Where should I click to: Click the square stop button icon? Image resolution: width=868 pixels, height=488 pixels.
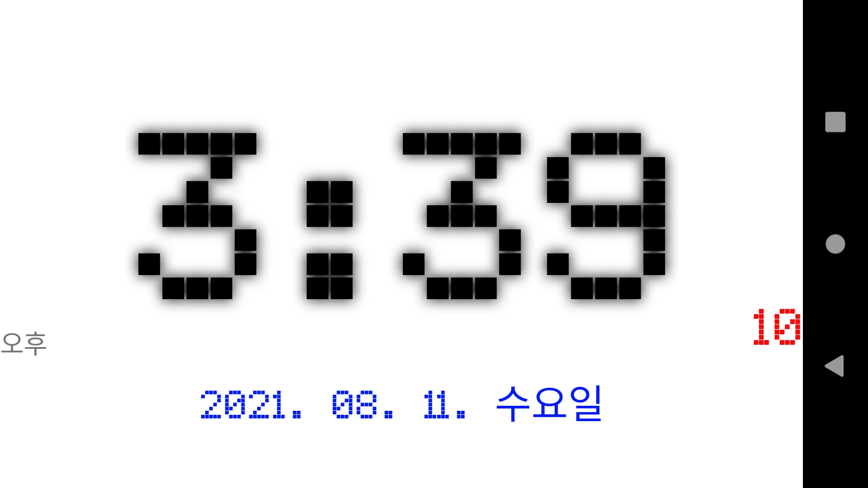[x=835, y=122]
